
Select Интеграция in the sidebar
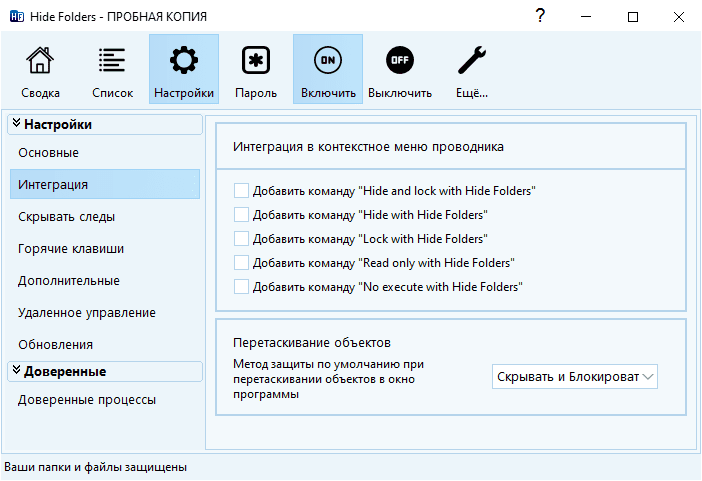click(x=105, y=185)
